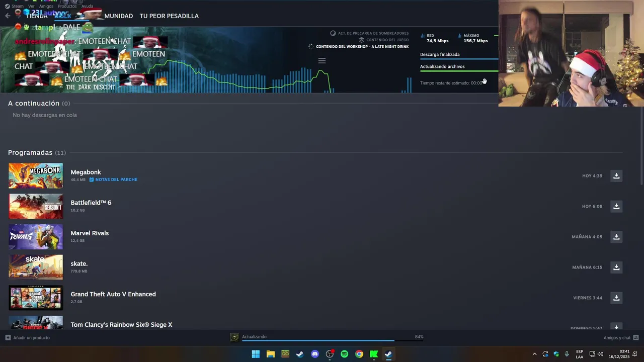
Task: Open Windows Security shield tray icon
Action: pyautogui.click(x=556, y=354)
